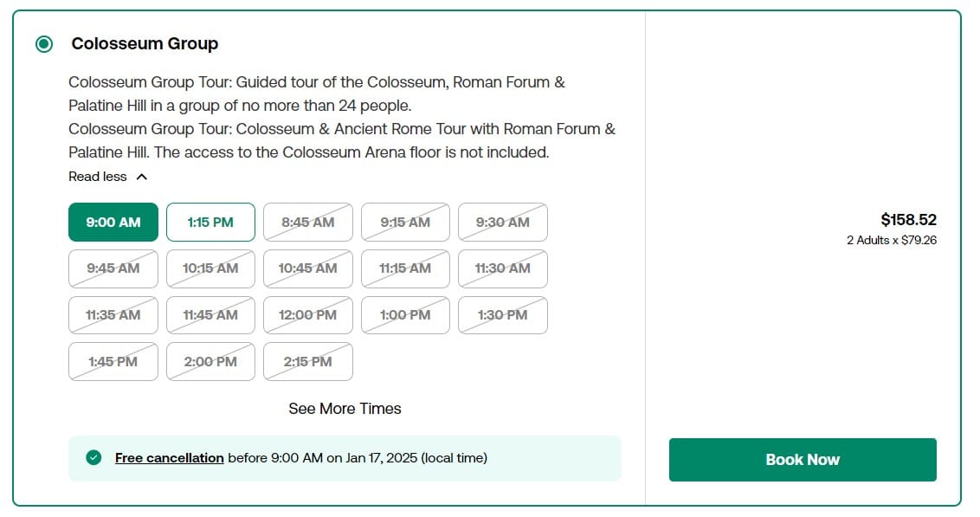Select the 12:00 PM time slot
Viewport: 980px width, 517px height.
[x=308, y=315]
